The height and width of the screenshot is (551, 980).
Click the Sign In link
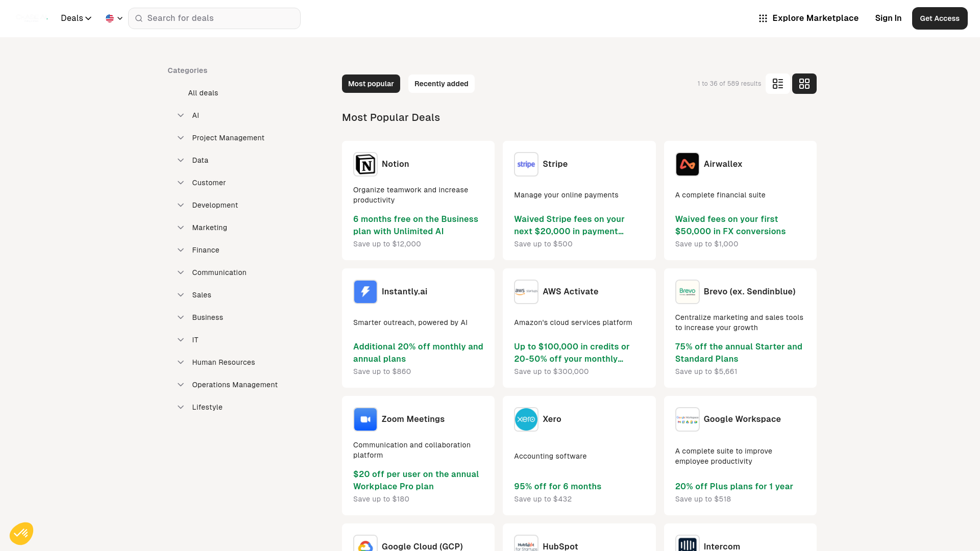click(x=888, y=18)
